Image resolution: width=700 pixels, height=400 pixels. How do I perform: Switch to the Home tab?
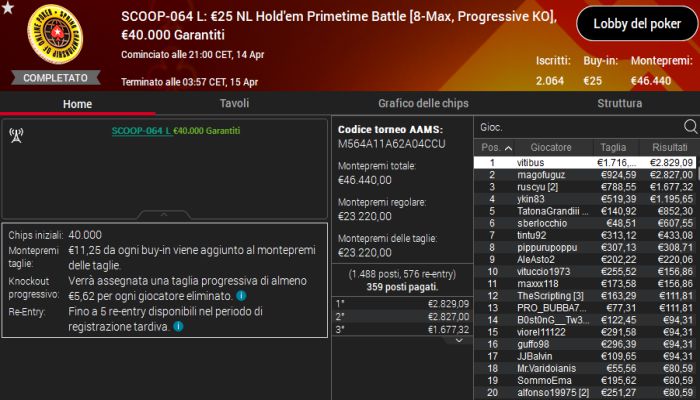[x=78, y=104]
